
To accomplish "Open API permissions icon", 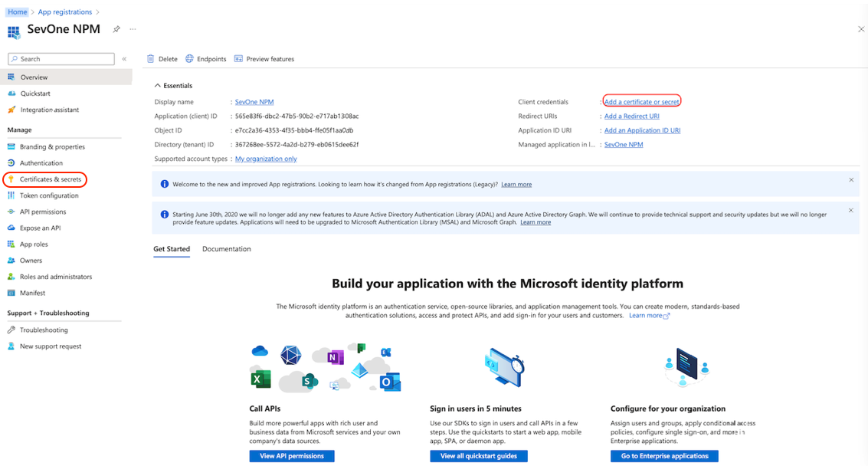I will tap(11, 212).
